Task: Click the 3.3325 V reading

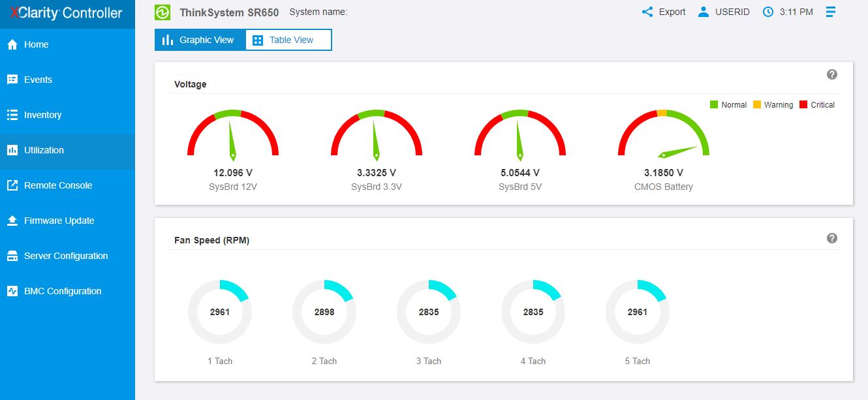Action: [x=377, y=173]
